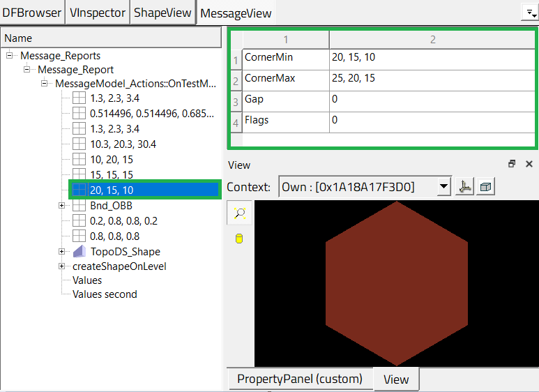539x392 pixels.
Task: Click the TopoDS_Shape purple shape icon
Action: point(79,251)
